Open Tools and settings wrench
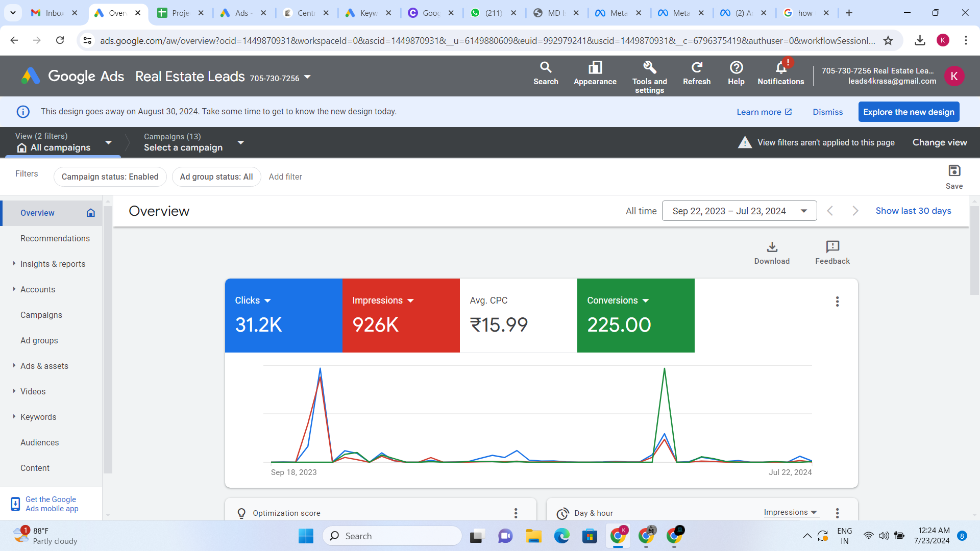This screenshot has width=980, height=551. (x=649, y=77)
